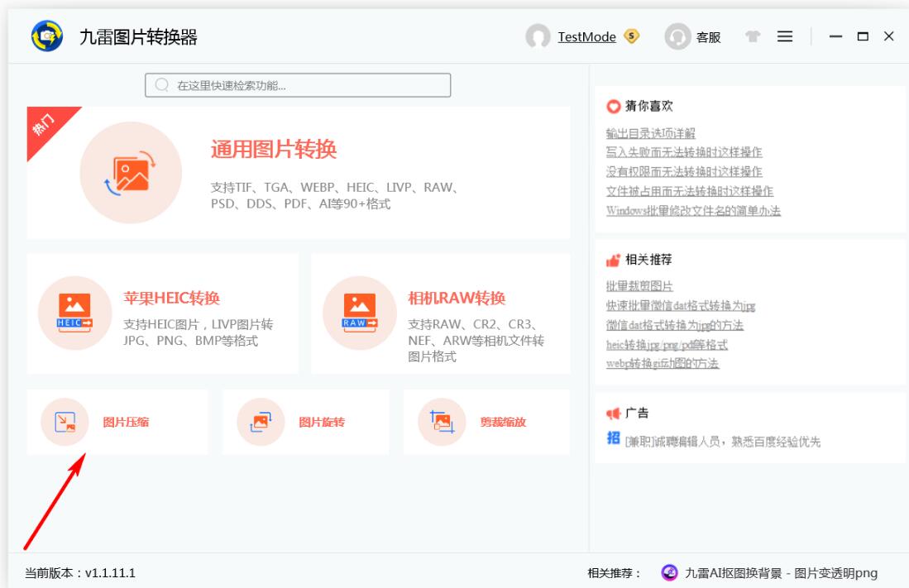
Task: Select the 剪裁缩放 crop icon
Action: pos(442,423)
